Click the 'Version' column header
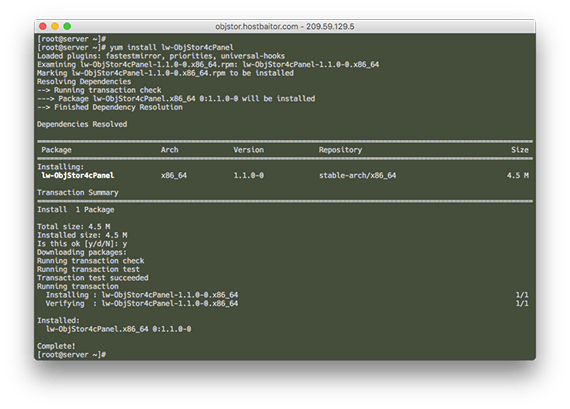Screen dimensions: 570x409 249,150
